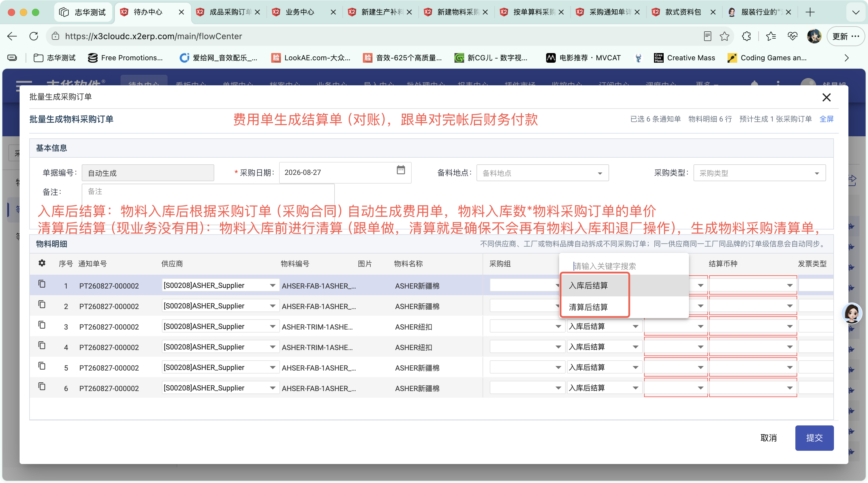This screenshot has width=868, height=483.
Task: Close the 批量生成采购订单 dialog
Action: [x=826, y=97]
